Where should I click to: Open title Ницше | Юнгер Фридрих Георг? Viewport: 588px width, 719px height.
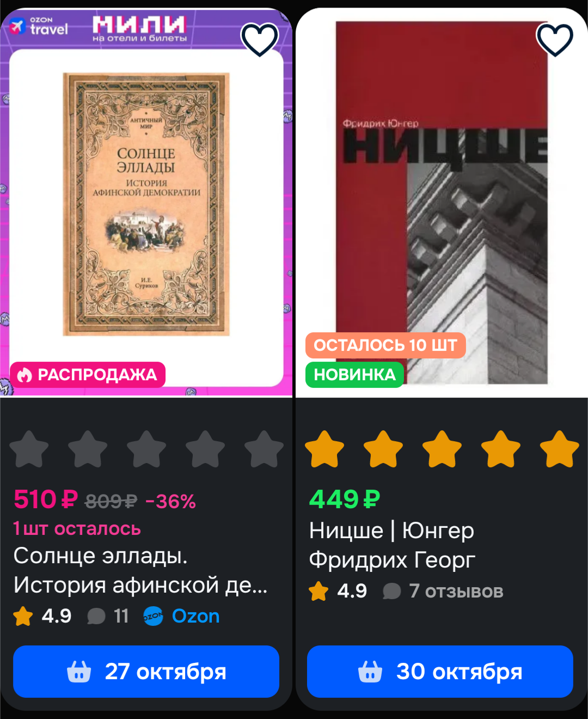(x=392, y=545)
